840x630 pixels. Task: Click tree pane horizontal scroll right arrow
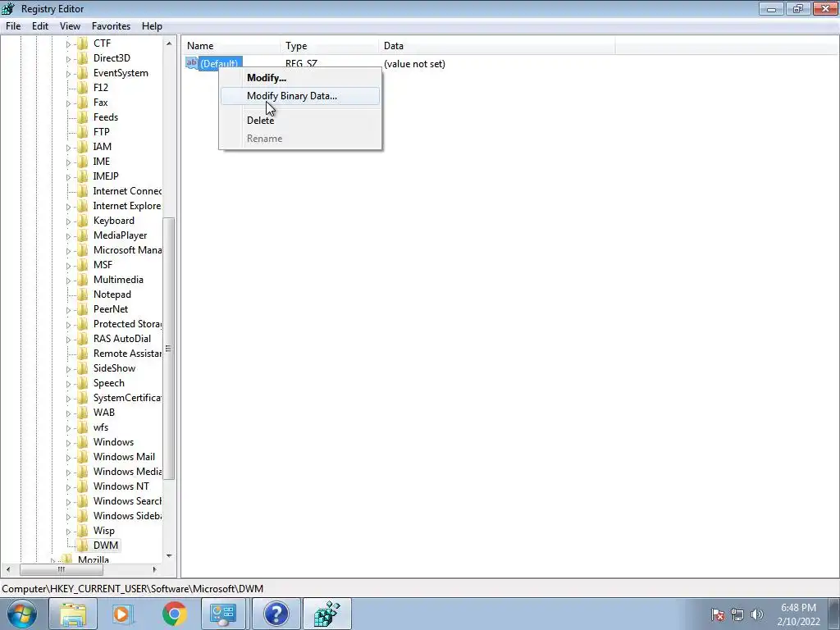[x=155, y=569]
